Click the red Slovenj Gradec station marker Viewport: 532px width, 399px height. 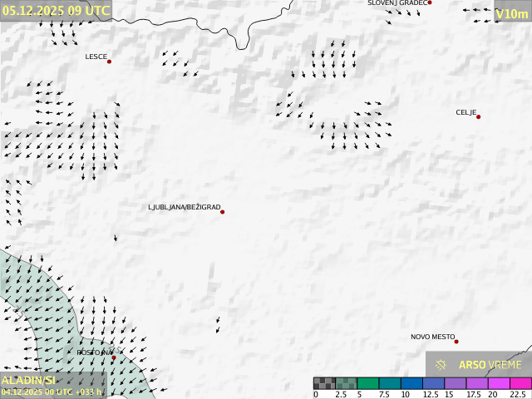pos(430,2)
